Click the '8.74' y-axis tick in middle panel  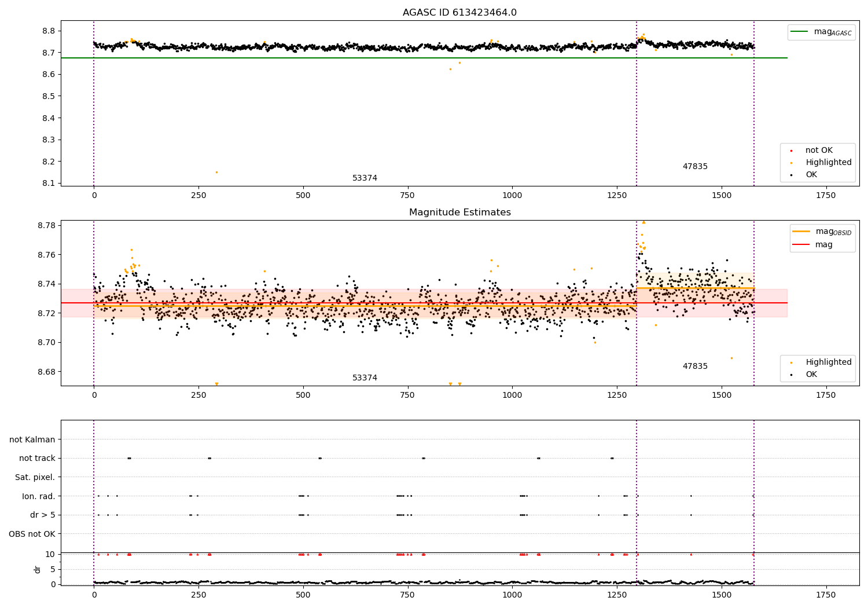[46, 284]
